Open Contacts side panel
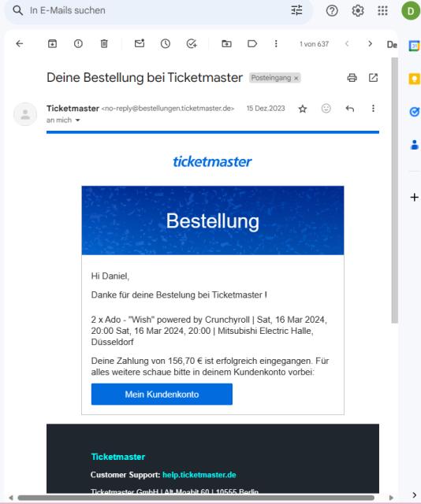Viewport: 421px width, 504px height. click(x=414, y=145)
